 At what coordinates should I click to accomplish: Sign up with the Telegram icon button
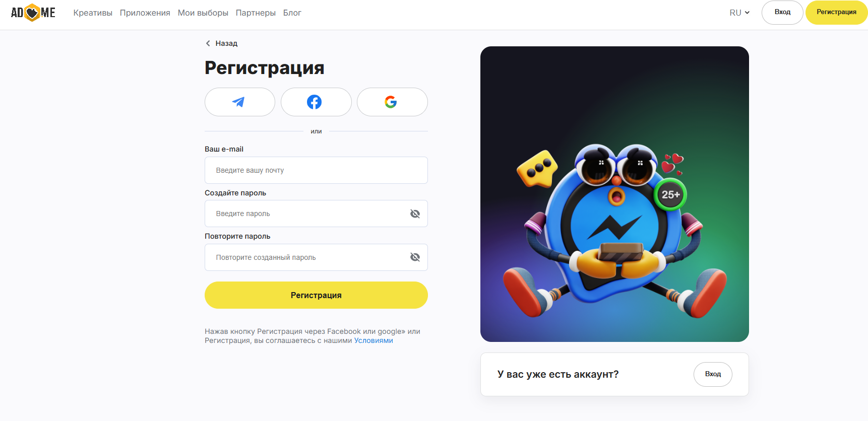240,102
